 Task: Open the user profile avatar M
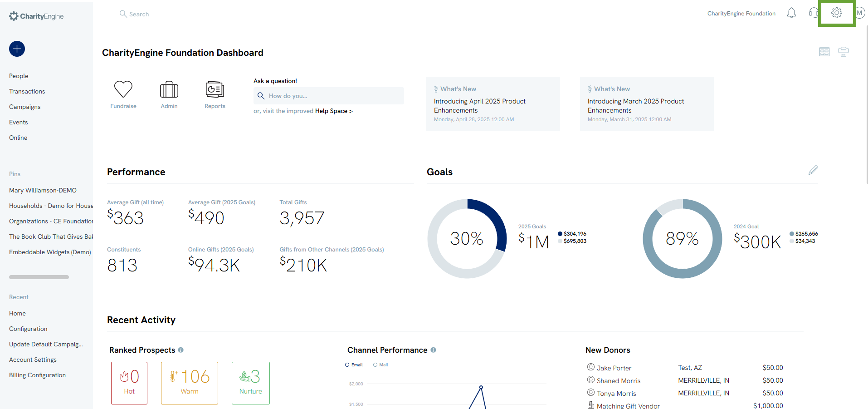pyautogui.click(x=860, y=13)
